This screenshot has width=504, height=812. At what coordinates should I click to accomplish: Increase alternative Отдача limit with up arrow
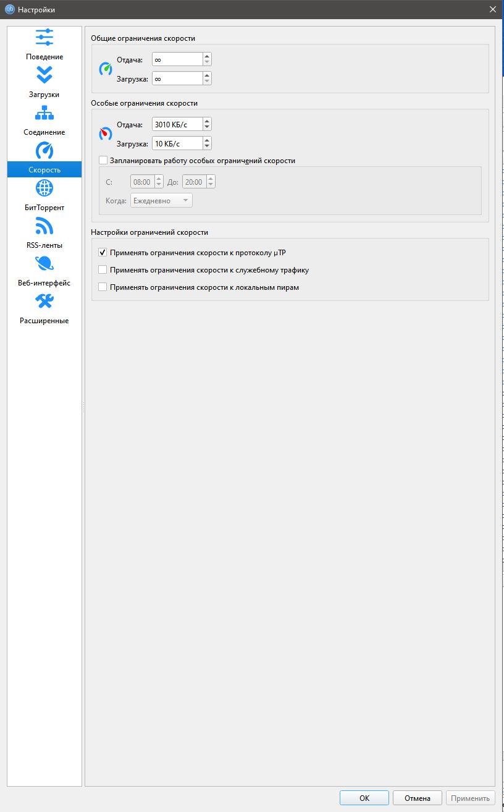point(207,121)
